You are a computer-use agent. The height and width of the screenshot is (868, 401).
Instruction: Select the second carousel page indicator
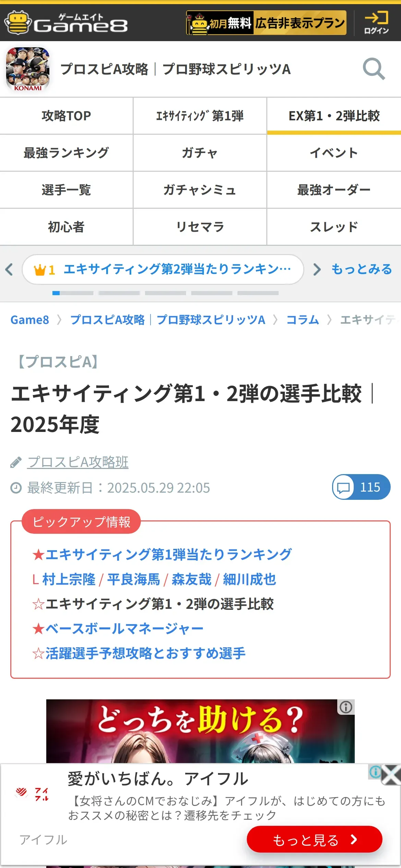(x=119, y=293)
